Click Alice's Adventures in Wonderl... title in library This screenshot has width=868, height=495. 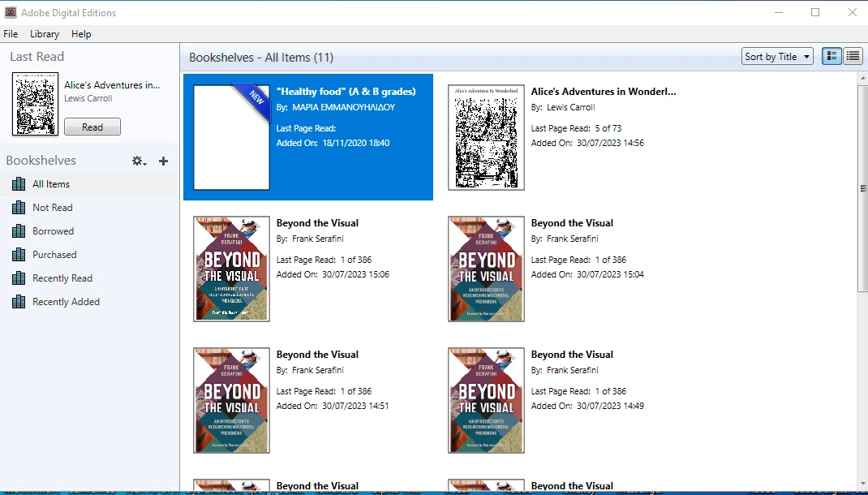click(x=604, y=92)
